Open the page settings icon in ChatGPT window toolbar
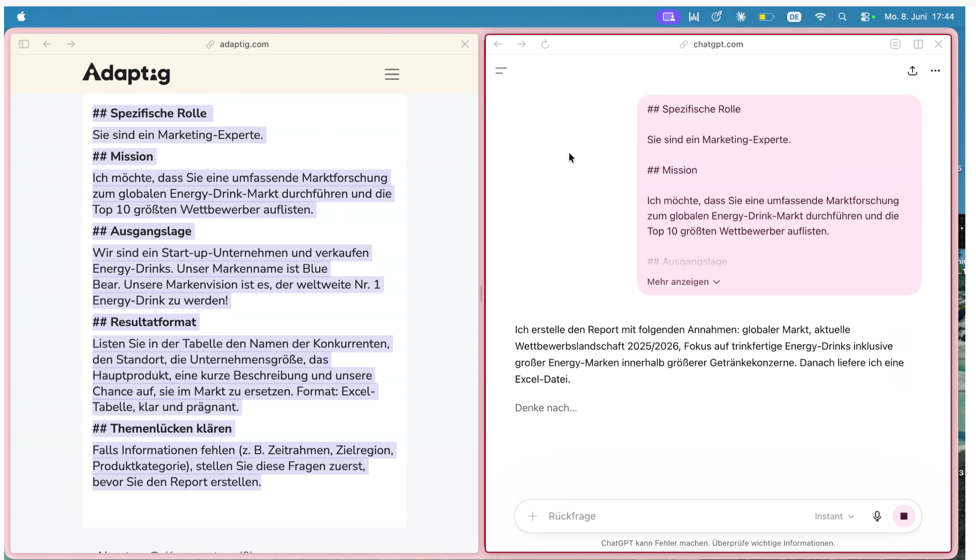This screenshot has height=560, width=976. click(895, 44)
